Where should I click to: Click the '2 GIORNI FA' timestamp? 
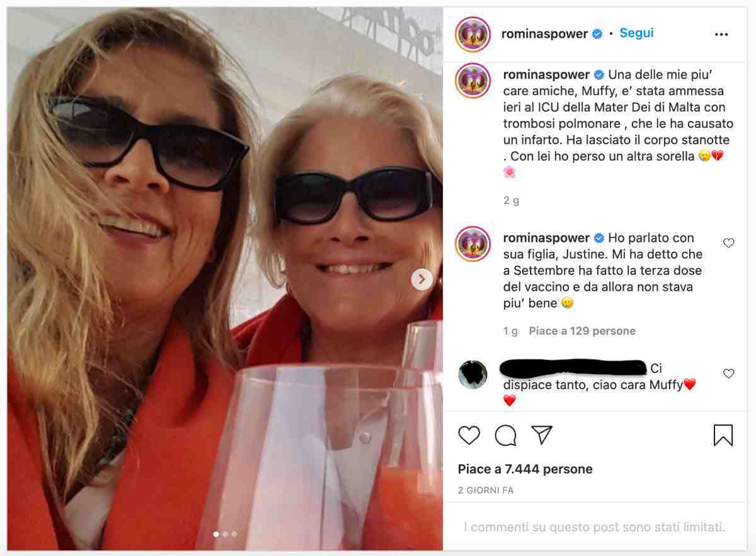pyautogui.click(x=486, y=490)
